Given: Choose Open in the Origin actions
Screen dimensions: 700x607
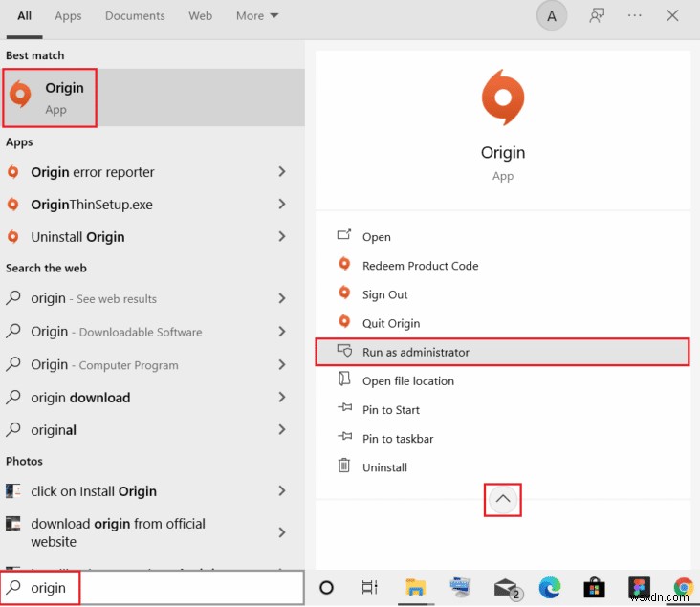Looking at the screenshot, I should point(503,236).
